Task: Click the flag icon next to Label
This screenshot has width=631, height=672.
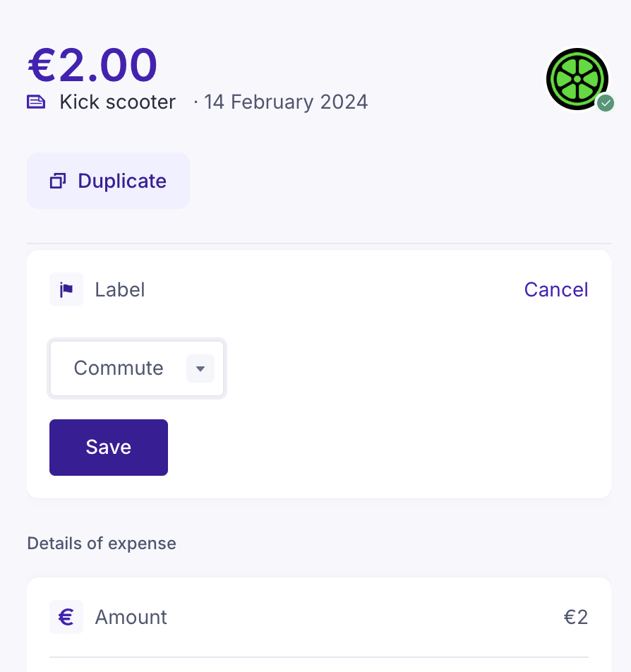Action: click(66, 289)
